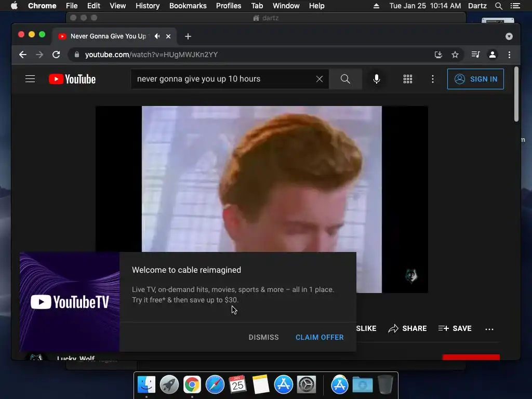Clear the search box with the X
Screen dimensions: 532x399
click(x=320, y=79)
